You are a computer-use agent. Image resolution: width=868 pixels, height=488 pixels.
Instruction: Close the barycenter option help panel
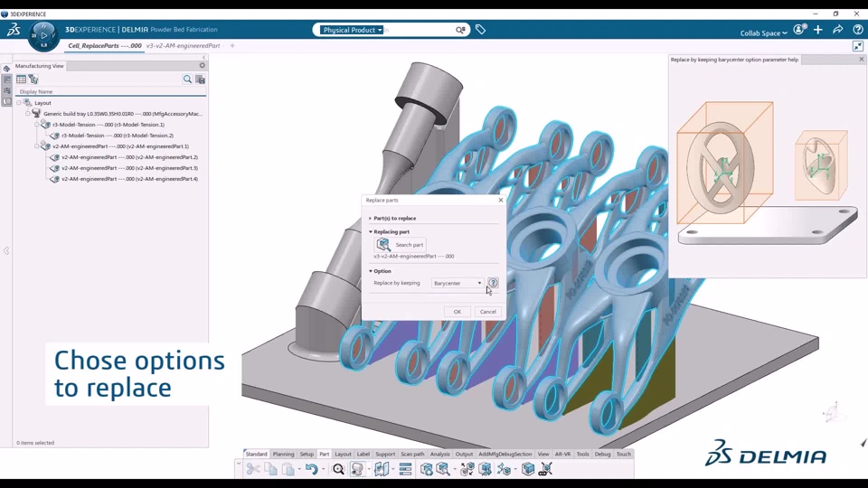tap(862, 60)
